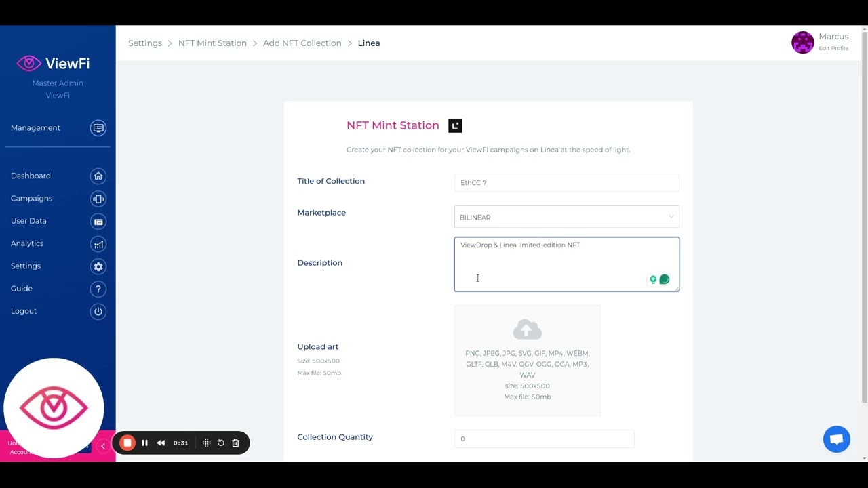Viewport: 868px width, 488px height.
Task: Click Marcus's profile avatar
Action: coord(803,42)
